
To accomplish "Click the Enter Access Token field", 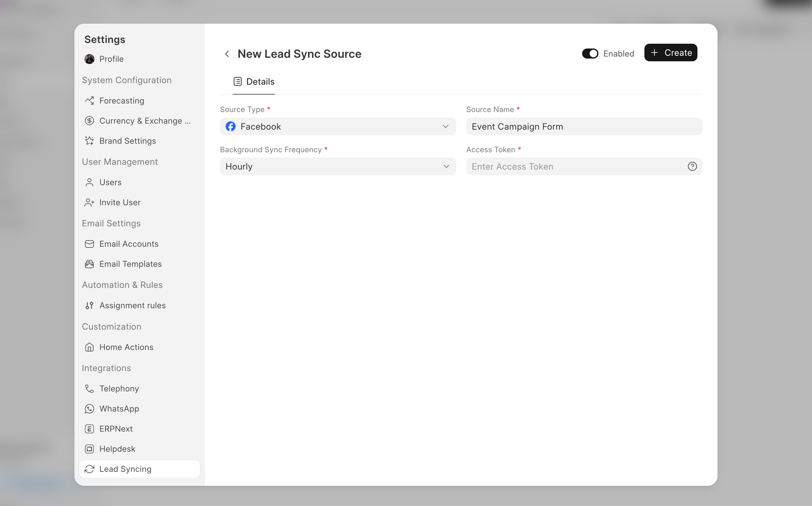I will point(569,166).
